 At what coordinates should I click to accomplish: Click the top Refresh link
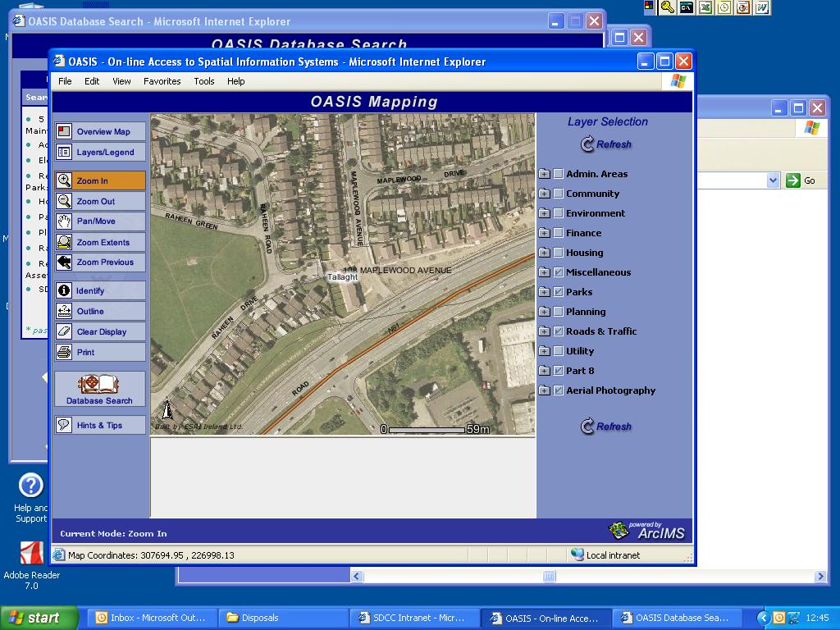tap(607, 144)
